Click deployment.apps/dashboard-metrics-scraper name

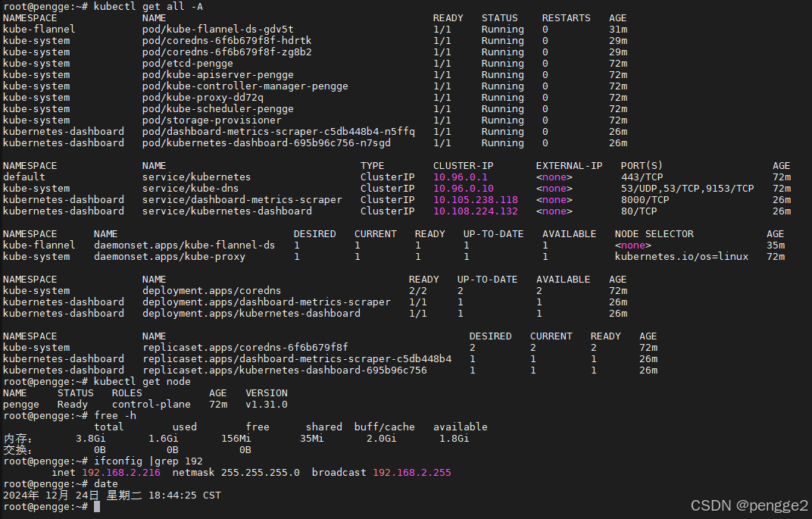pos(267,302)
